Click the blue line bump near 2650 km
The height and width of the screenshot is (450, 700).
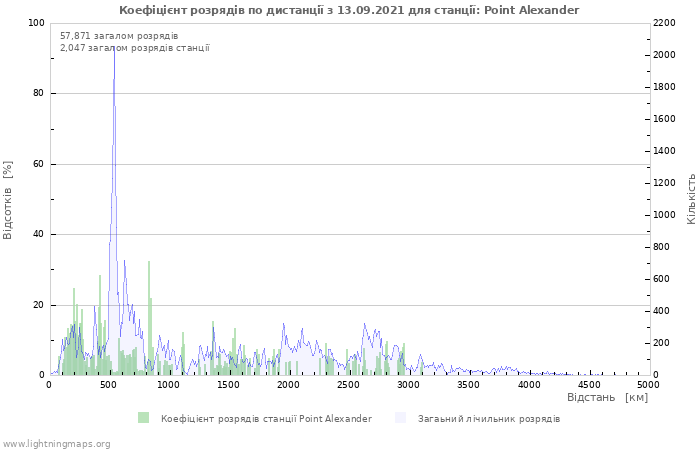[365, 325]
